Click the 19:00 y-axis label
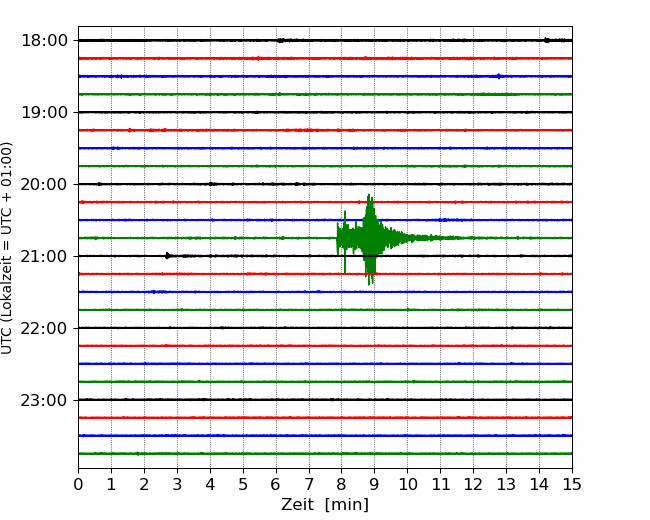This screenshot has height=520, width=650. point(44,112)
